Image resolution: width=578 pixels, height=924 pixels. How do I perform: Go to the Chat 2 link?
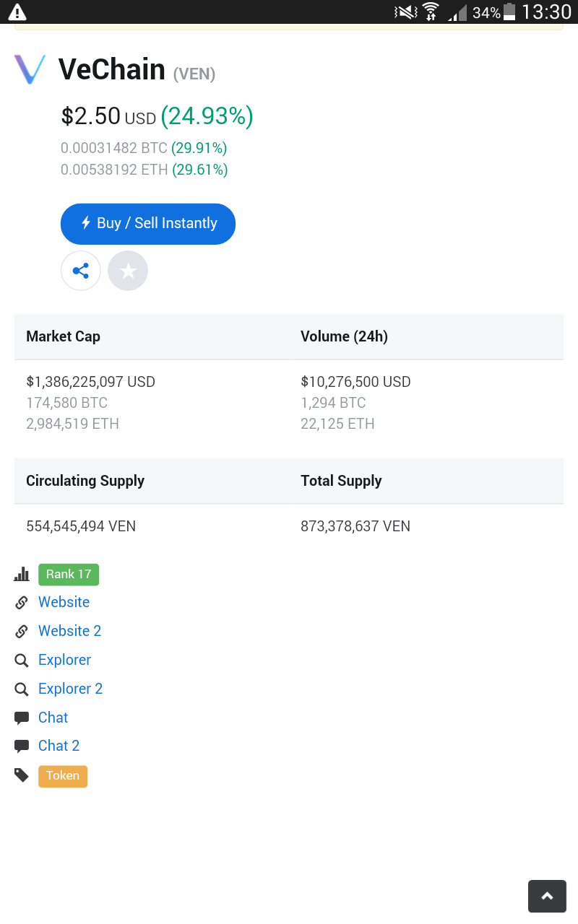tap(59, 746)
